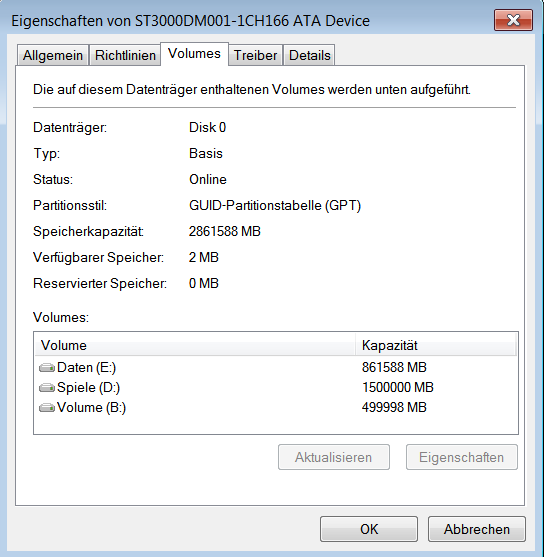
Task: Click the drive icon beside Spiele (D:)
Action: [47, 388]
